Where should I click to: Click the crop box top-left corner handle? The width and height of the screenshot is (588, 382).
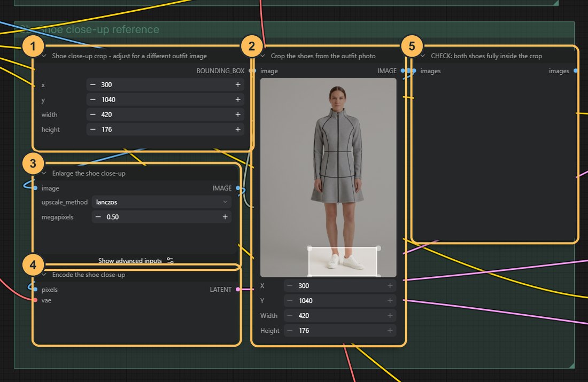coord(310,248)
